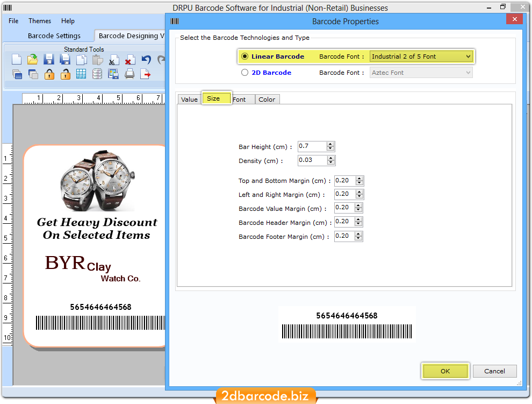Screen dimensions: 532x404
Task: Select the 'Watch Co.' text on label
Action: 120,279
